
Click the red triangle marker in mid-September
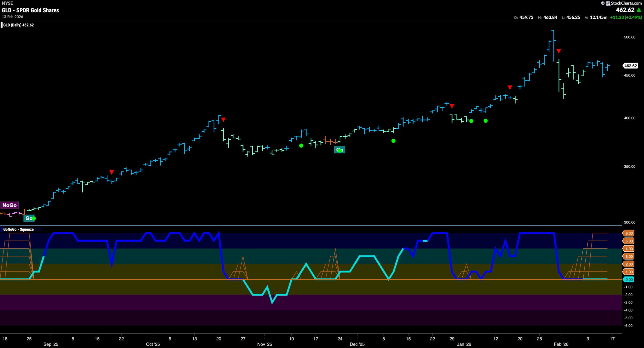click(112, 172)
